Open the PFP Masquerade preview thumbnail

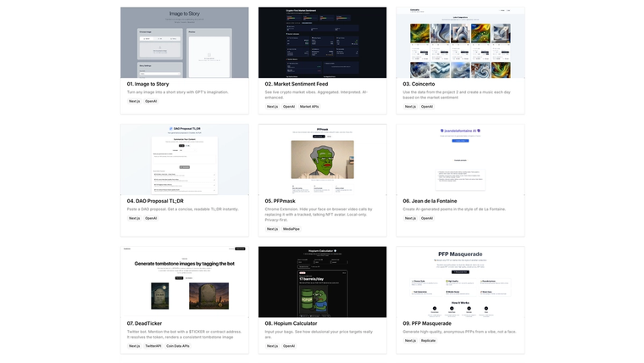tap(460, 282)
